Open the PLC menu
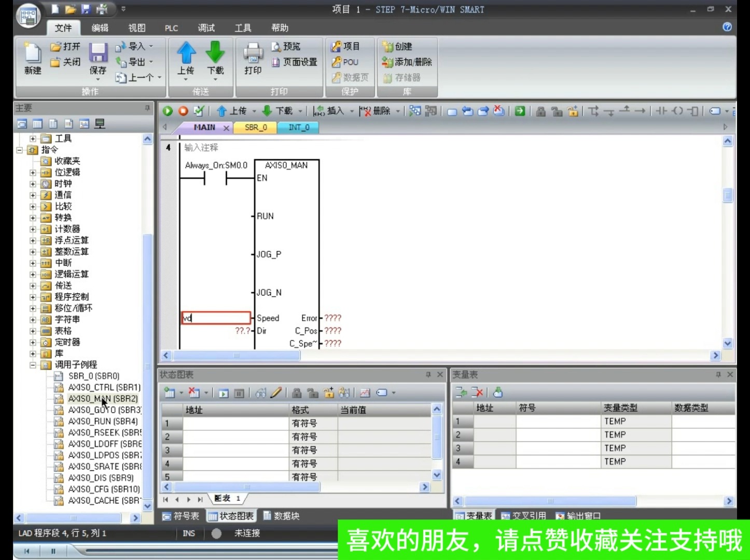The image size is (750, 560). (171, 28)
